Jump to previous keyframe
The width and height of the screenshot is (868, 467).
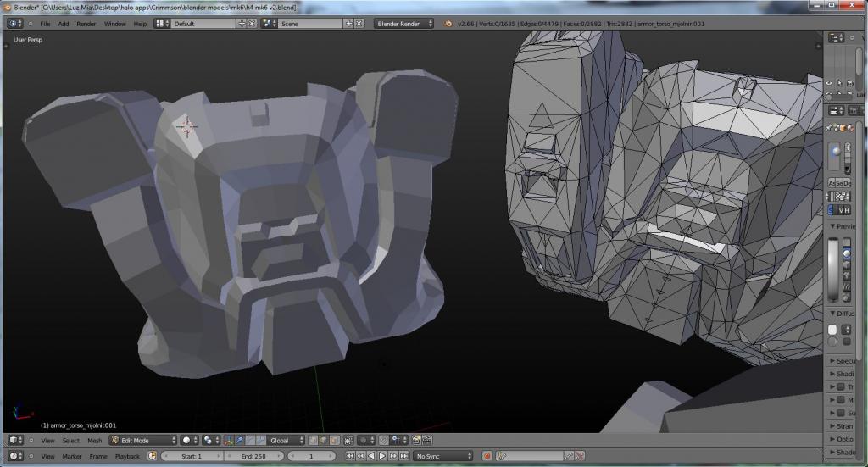pyautogui.click(x=360, y=456)
